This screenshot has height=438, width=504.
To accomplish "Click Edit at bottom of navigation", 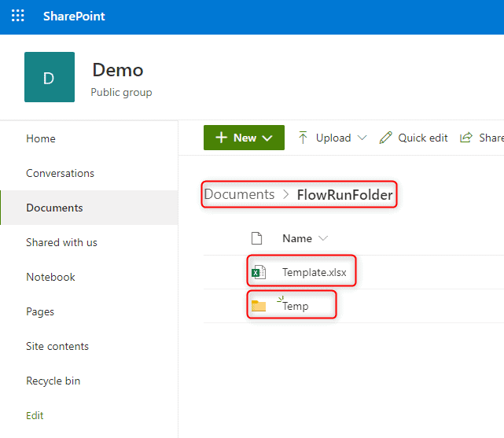I will (35, 415).
